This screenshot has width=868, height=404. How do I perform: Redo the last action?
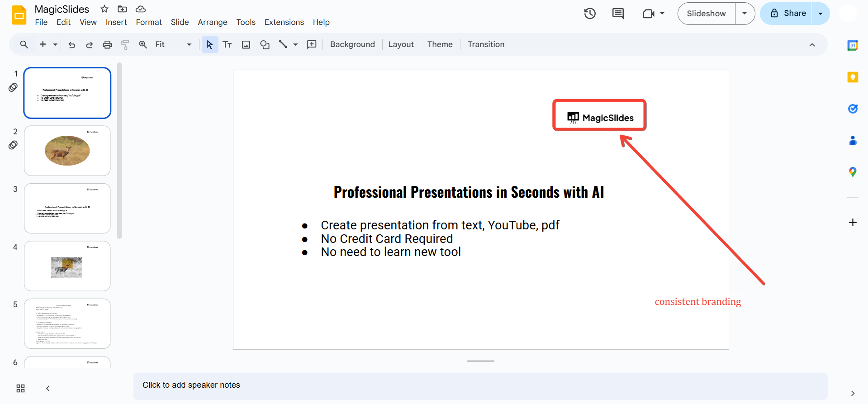pyautogui.click(x=89, y=44)
